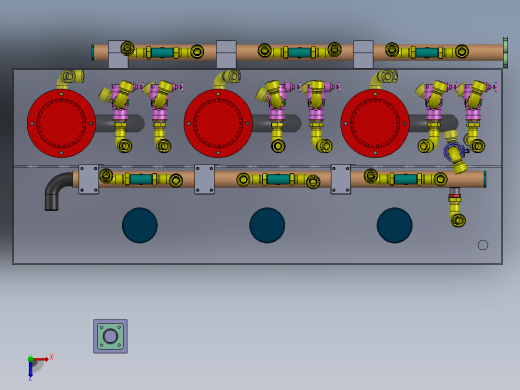Select the leftmost red circular tank cover
The width and height of the screenshot is (520, 390).
click(x=61, y=123)
